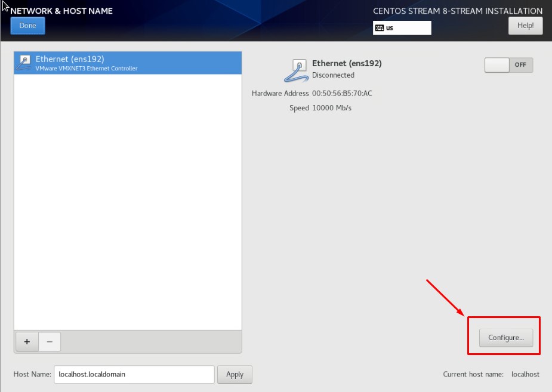Add a network device with plus icon
Viewport: 552px width, 392px height.
[x=27, y=342]
